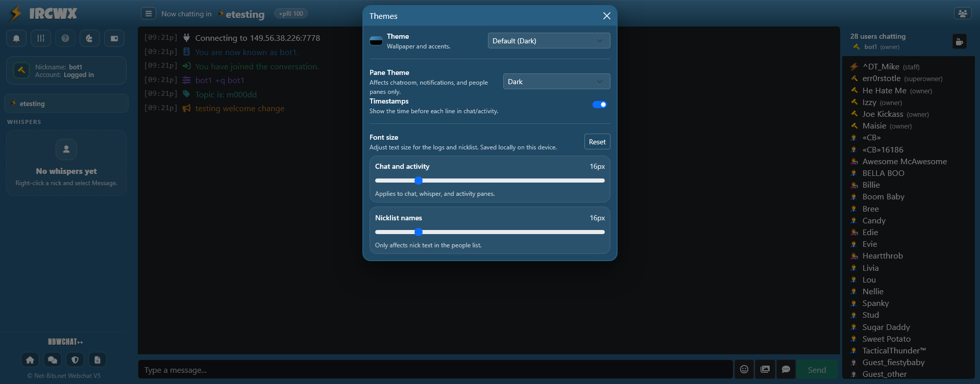980x384 pixels.
Task: Click the notifications bell icon
Action: tap(16, 38)
